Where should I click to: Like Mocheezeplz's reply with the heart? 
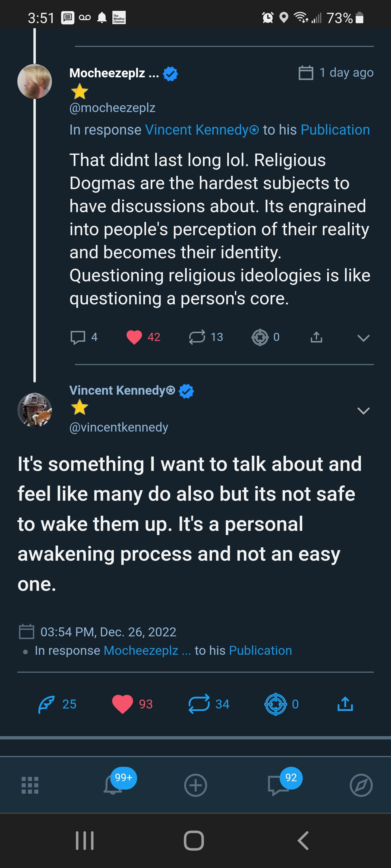pyautogui.click(x=134, y=337)
